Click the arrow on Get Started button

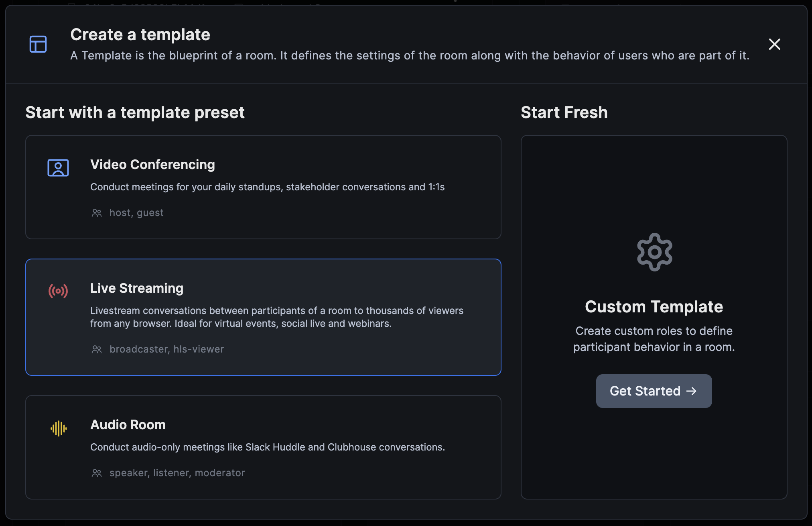[x=691, y=391]
